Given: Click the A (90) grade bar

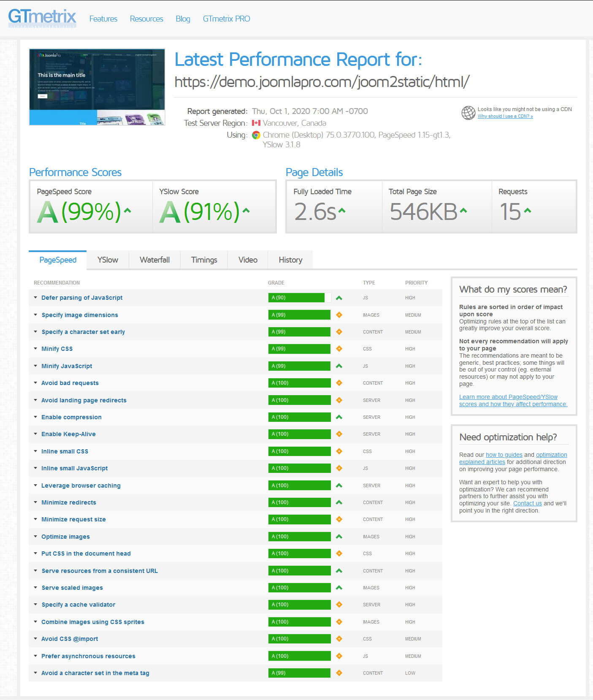Looking at the screenshot, I should tap(299, 298).
